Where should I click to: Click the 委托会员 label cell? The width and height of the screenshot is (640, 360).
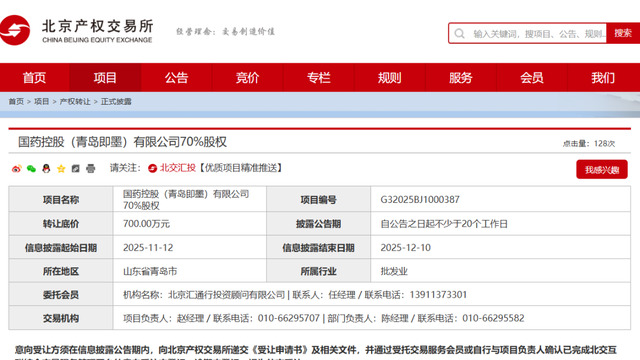[x=61, y=295]
